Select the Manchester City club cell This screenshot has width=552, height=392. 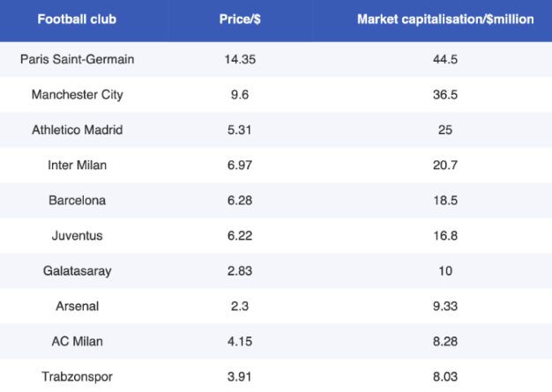coord(77,94)
